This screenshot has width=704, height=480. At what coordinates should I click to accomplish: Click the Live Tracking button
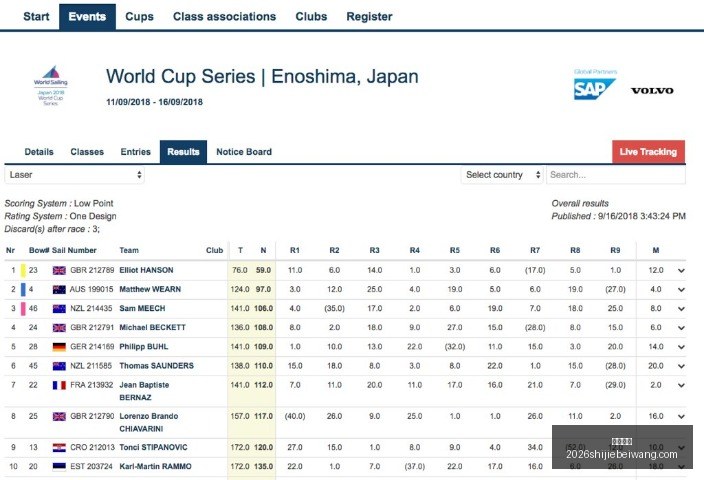648,152
